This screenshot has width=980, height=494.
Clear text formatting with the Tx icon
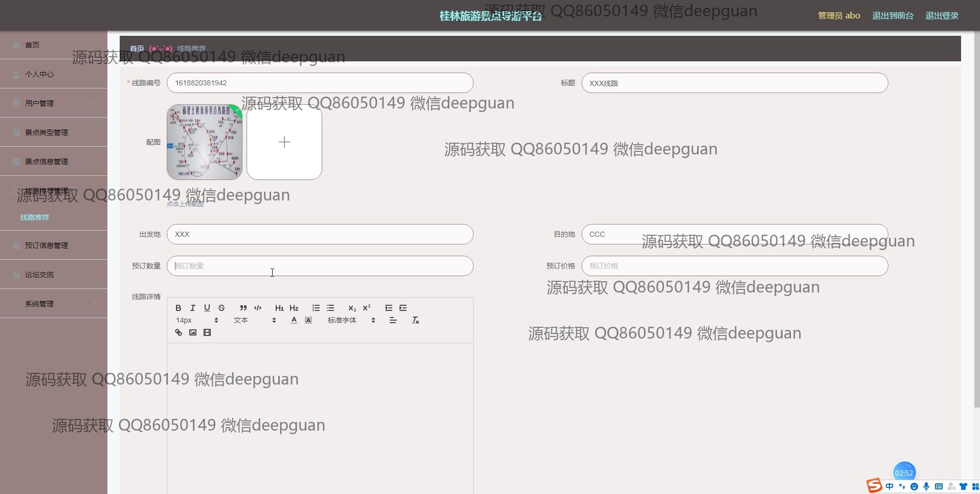415,320
